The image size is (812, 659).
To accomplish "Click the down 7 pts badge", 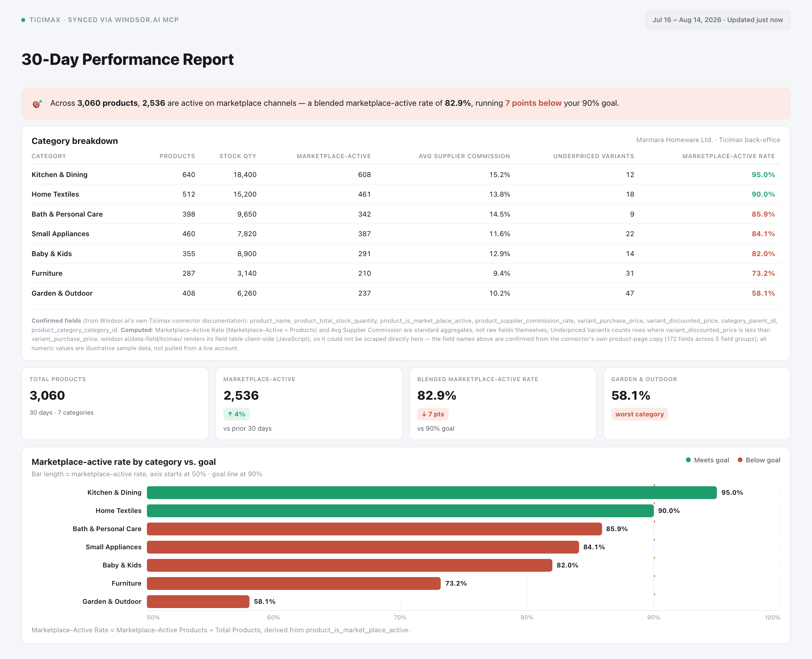I will (433, 414).
